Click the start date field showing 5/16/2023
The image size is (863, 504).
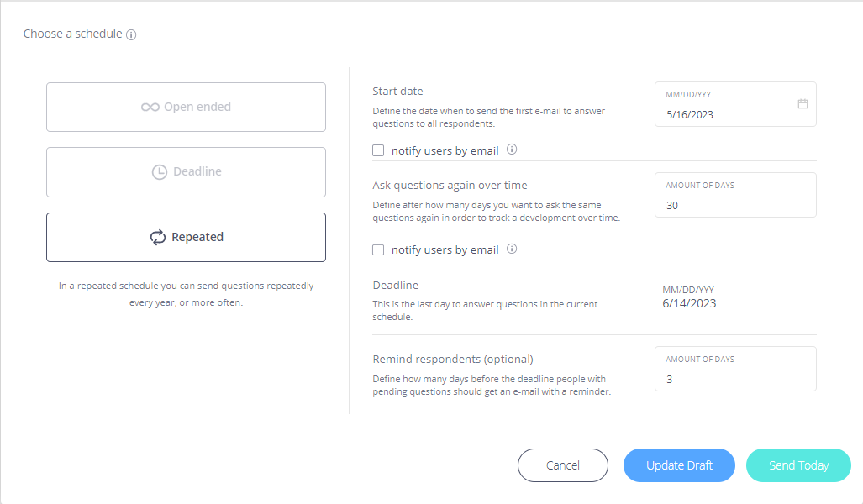[x=735, y=104]
